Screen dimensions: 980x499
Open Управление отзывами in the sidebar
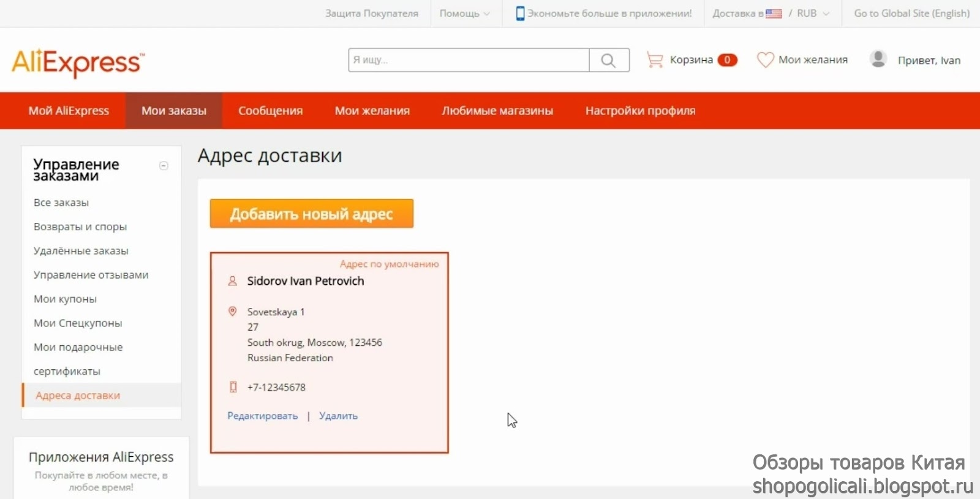91,275
